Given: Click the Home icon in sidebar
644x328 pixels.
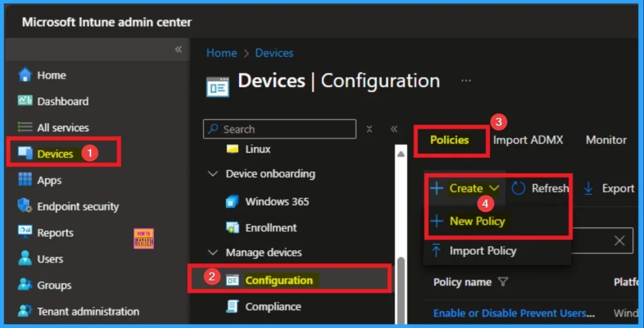Looking at the screenshot, I should click(x=25, y=75).
